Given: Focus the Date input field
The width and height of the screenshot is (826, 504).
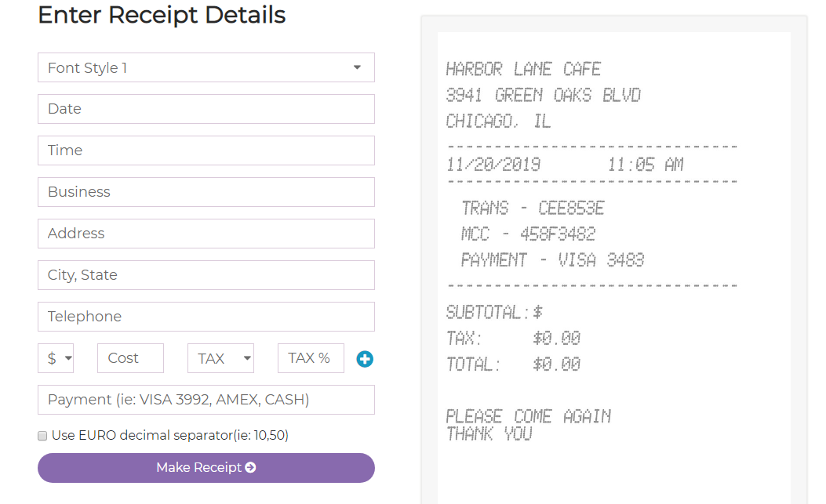Looking at the screenshot, I should pos(206,109).
